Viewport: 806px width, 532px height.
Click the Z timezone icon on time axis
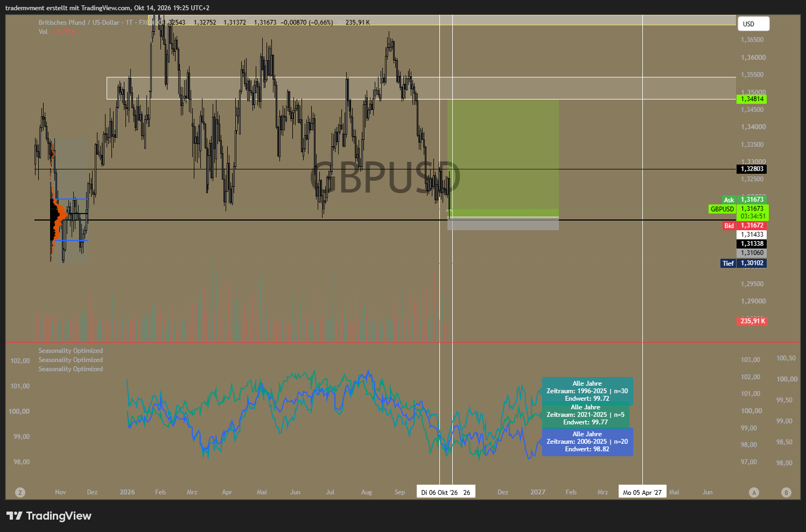pyautogui.click(x=20, y=492)
